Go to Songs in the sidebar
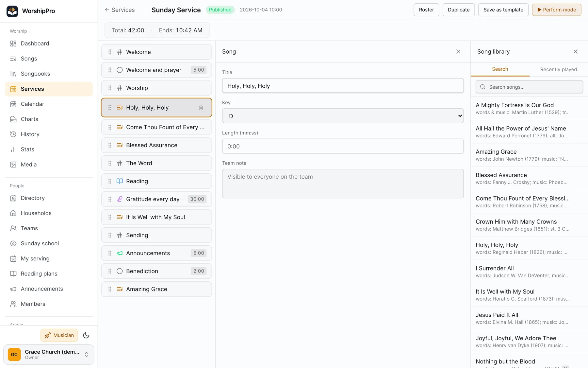The width and height of the screenshot is (588, 368). point(49,59)
